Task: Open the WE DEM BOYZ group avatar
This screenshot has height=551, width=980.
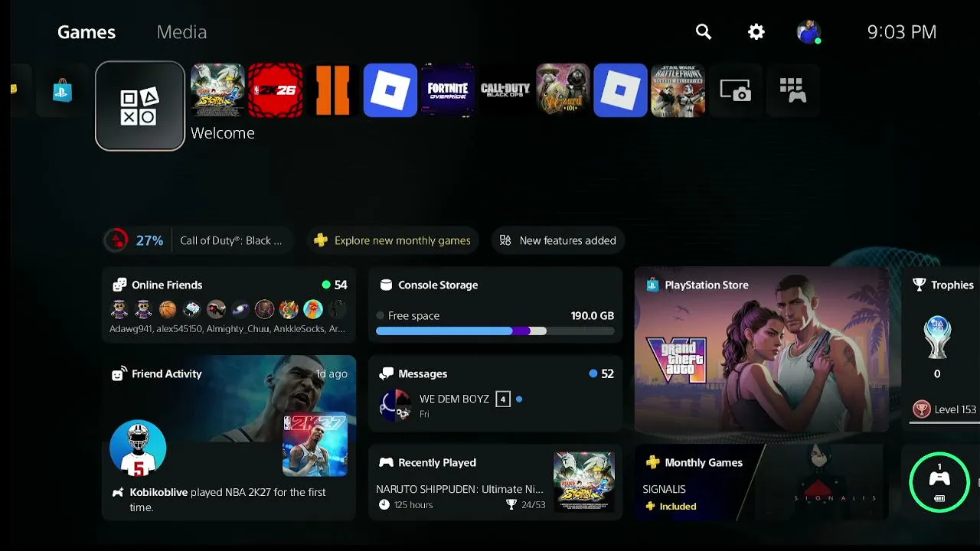Action: [x=396, y=406]
